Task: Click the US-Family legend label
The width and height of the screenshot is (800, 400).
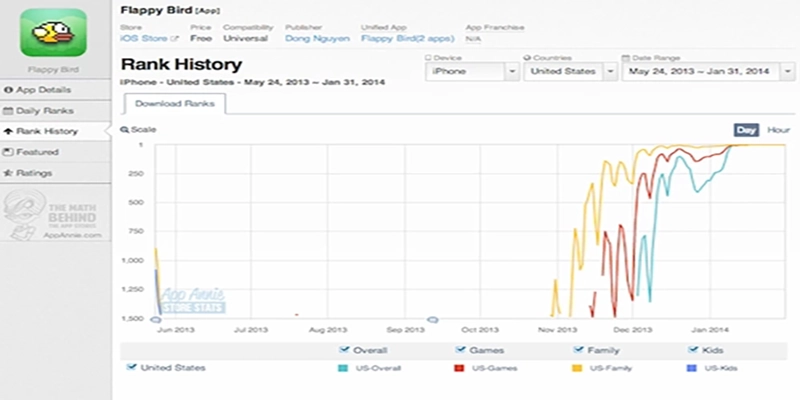Action: click(x=611, y=368)
